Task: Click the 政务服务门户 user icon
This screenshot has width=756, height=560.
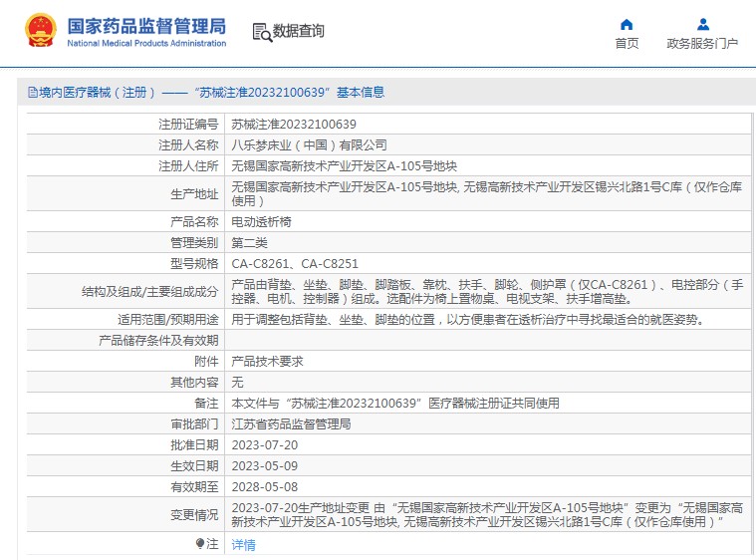Action: (x=703, y=24)
